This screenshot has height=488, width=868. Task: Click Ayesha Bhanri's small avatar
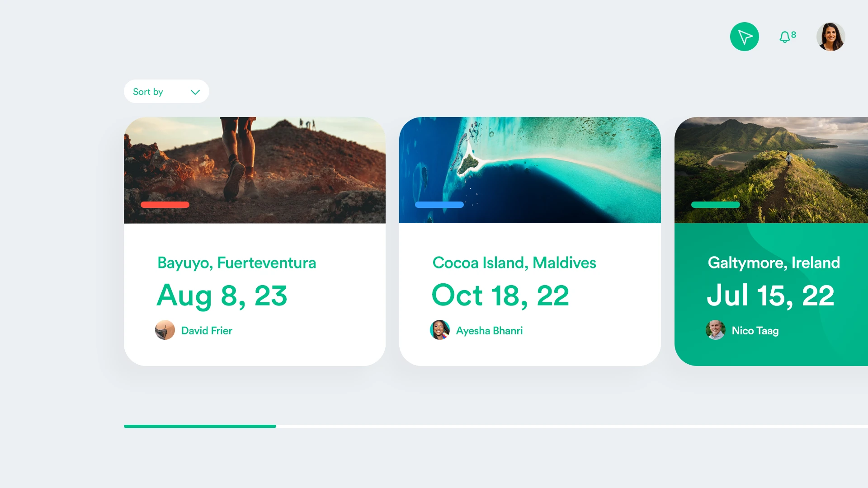[x=440, y=330]
